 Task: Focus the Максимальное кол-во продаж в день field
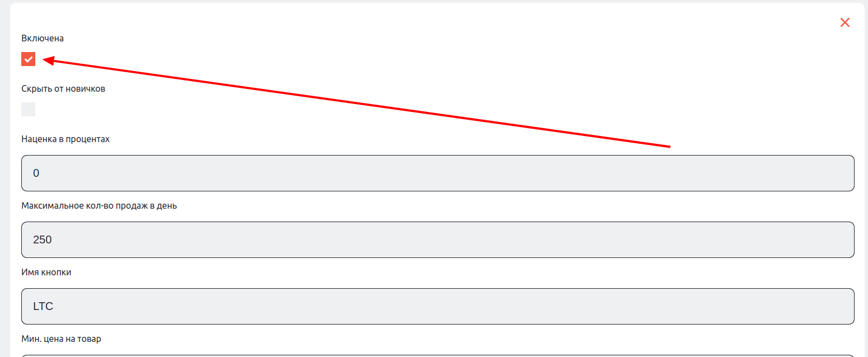(x=437, y=239)
